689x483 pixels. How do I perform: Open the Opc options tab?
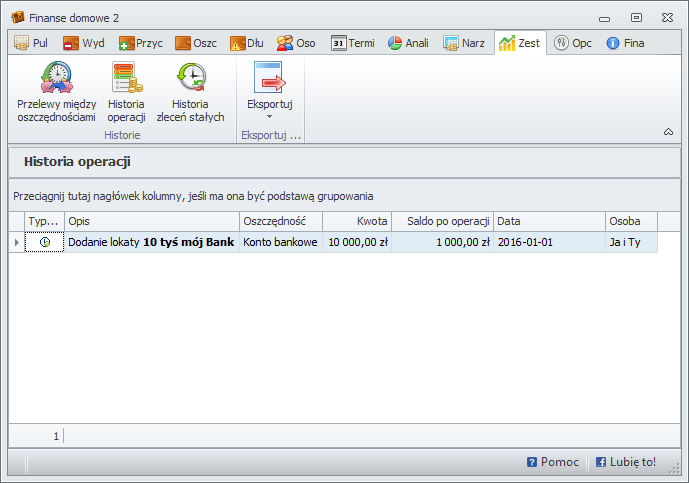click(573, 43)
